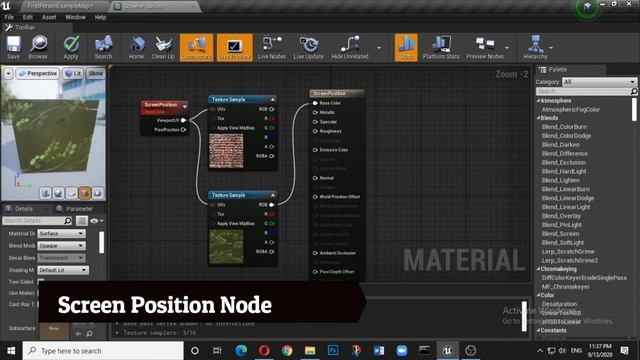Click the Base Color input pin
640x360 pixels.
point(315,103)
